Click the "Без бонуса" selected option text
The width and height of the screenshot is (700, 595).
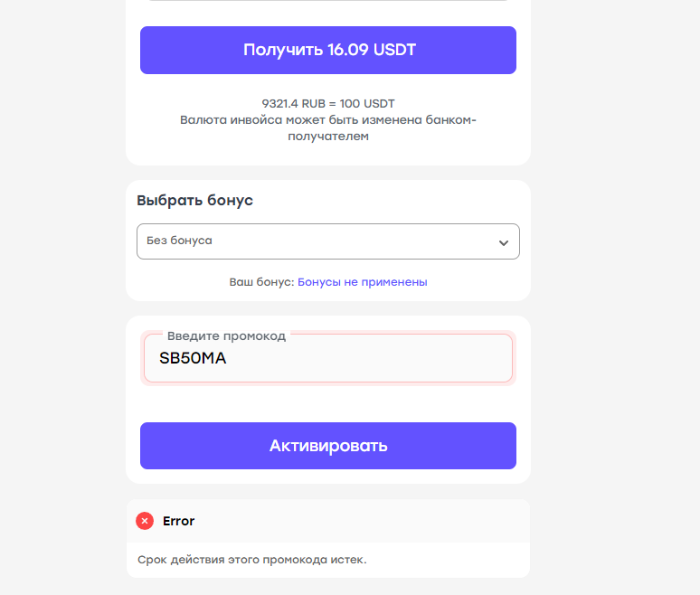point(179,241)
